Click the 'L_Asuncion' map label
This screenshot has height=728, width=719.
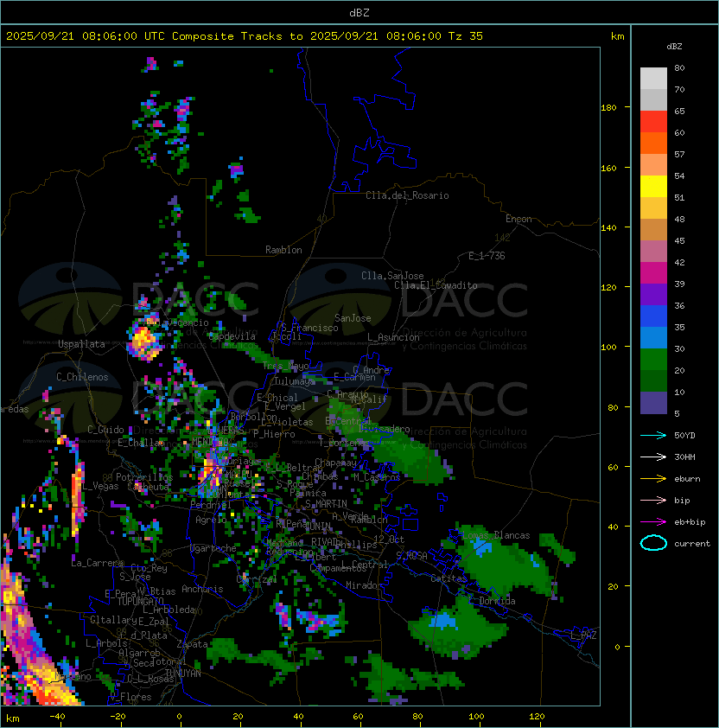[x=393, y=337]
